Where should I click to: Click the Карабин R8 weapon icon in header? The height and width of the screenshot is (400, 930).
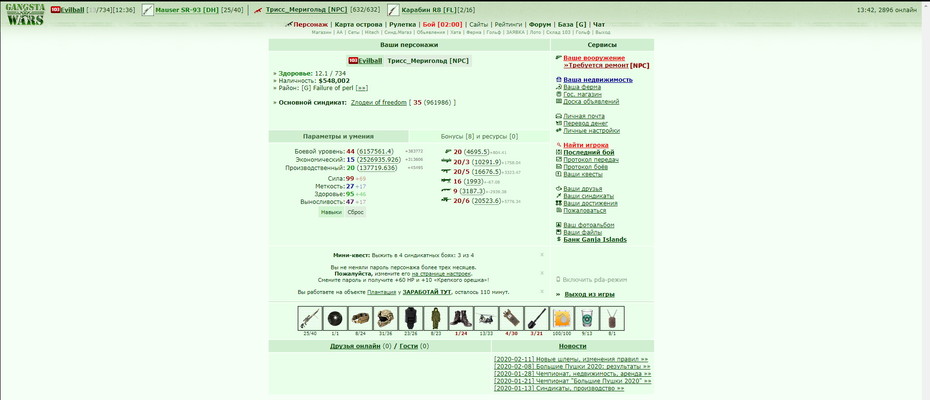coord(393,10)
